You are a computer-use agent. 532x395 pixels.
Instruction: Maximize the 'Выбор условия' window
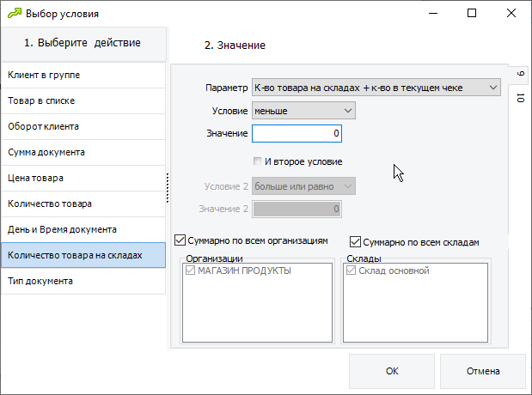[x=472, y=14]
